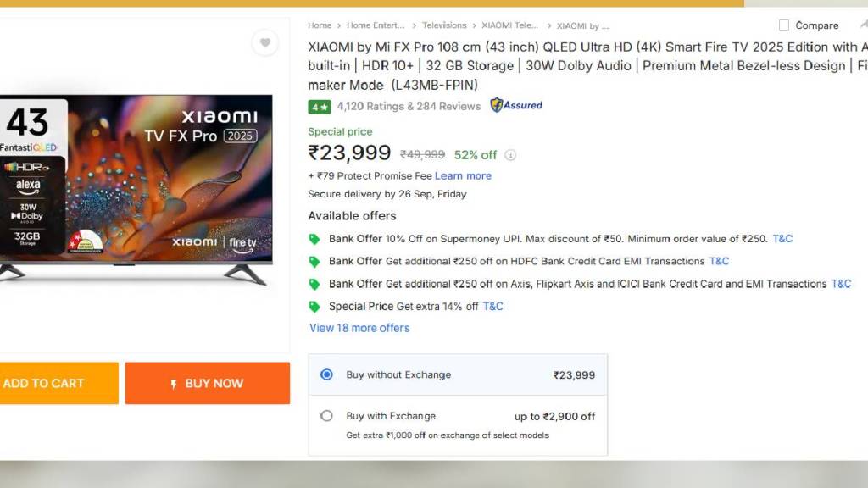Click the green tag icon for Supermoney offer

pyautogui.click(x=314, y=240)
